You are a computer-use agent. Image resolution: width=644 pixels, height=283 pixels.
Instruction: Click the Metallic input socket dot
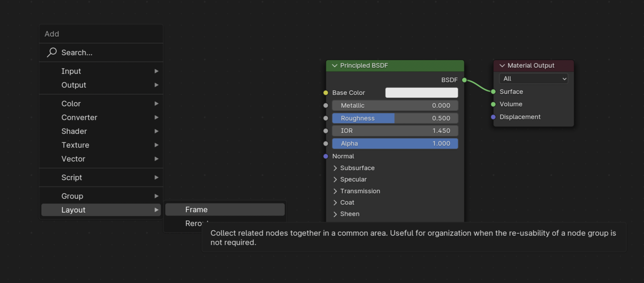[x=326, y=106]
